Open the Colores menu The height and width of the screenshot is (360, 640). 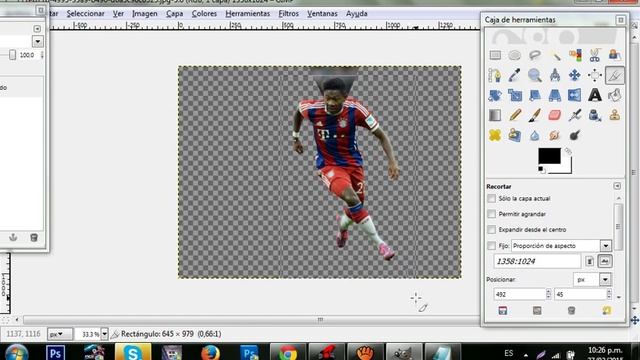point(204,13)
